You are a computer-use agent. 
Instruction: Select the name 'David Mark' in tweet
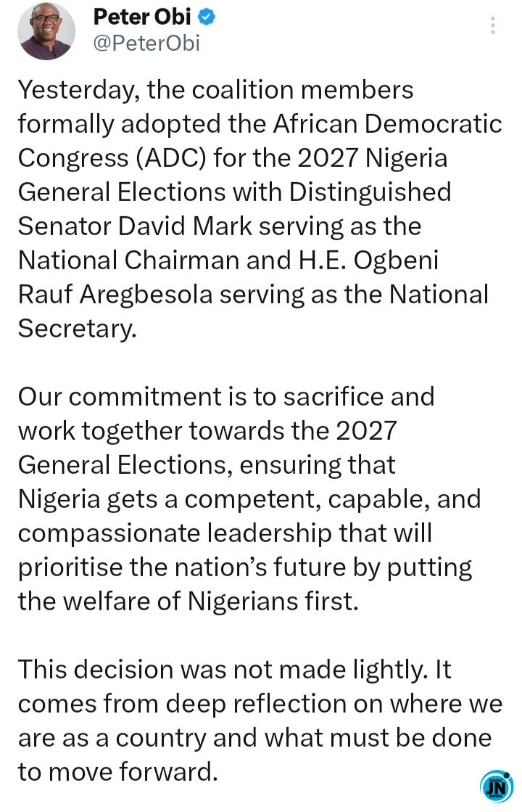tap(185, 226)
